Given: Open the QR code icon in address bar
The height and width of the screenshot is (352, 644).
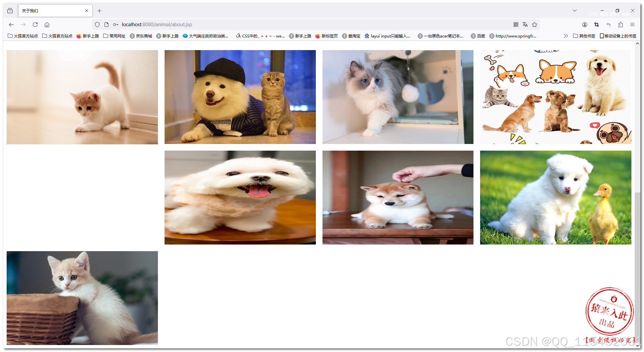Looking at the screenshot, I should 516,25.
